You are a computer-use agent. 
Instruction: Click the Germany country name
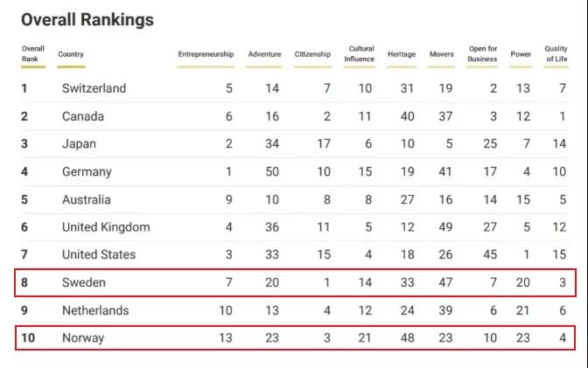tap(87, 172)
